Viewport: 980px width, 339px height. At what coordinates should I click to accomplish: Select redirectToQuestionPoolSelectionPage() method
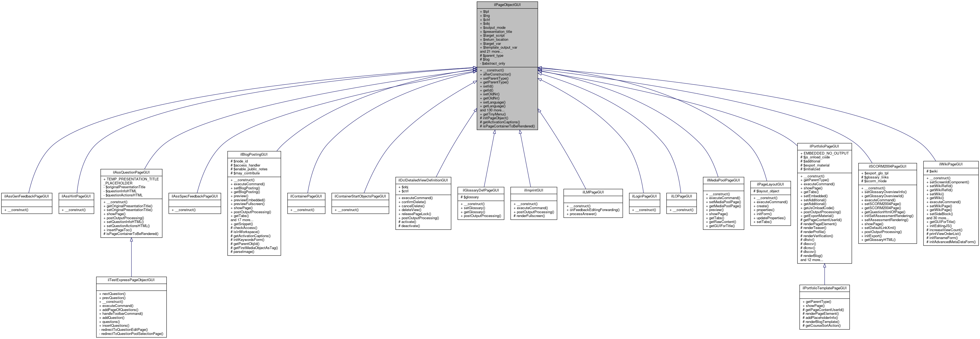(x=131, y=334)
